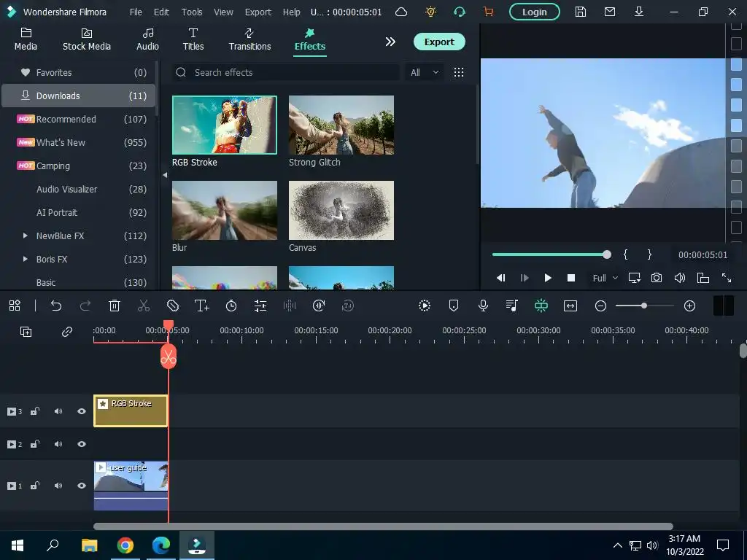Image resolution: width=747 pixels, height=560 pixels.
Task: Mute track 2 audio
Action: coord(58,444)
